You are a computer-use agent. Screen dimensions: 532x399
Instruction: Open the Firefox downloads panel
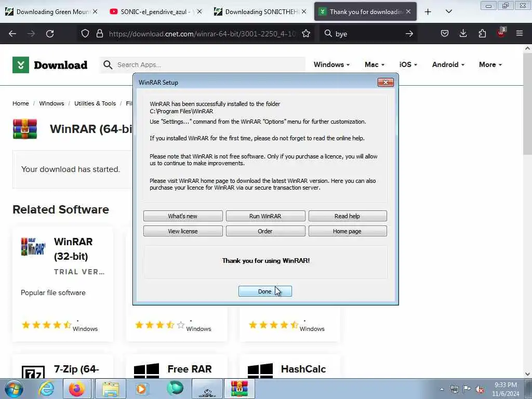click(x=463, y=34)
